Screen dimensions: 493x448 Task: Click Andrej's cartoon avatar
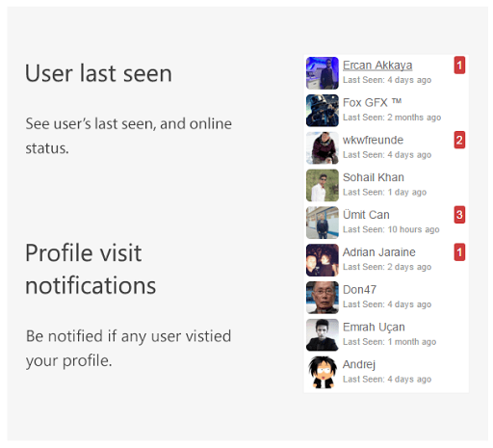[323, 372]
